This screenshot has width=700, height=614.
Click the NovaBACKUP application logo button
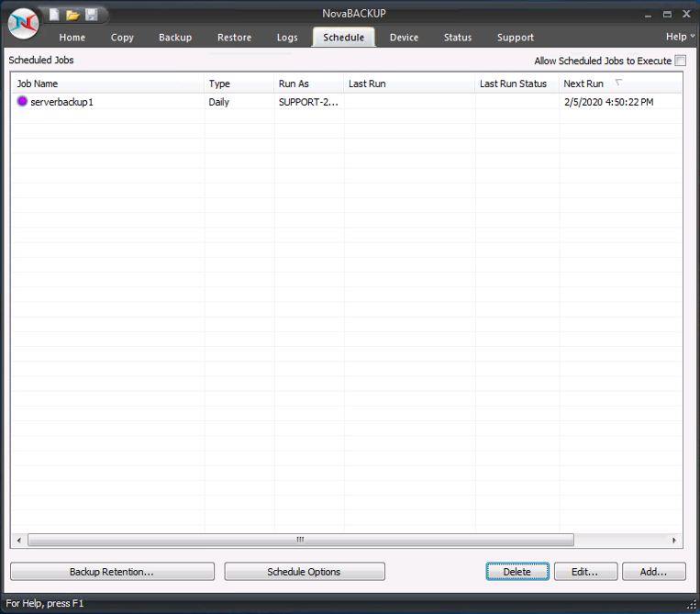[23, 23]
